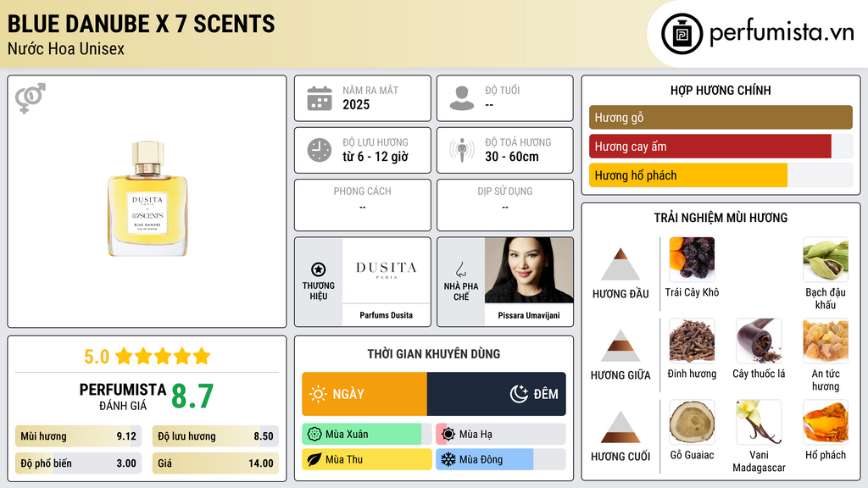Image resolution: width=868 pixels, height=488 pixels.
Task: Click the Pissara Umavijani perfumer photo
Action: point(529,270)
